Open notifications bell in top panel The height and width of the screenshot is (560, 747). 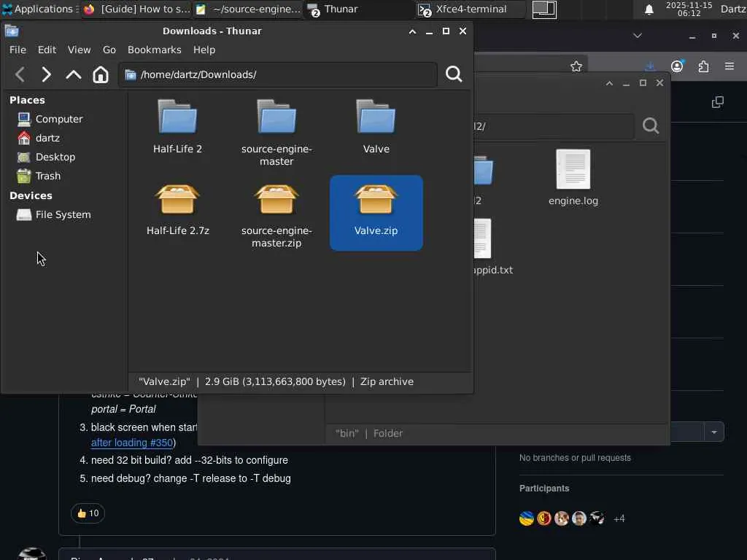[x=649, y=9]
